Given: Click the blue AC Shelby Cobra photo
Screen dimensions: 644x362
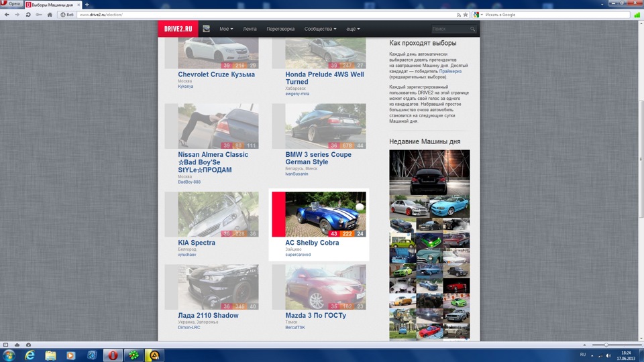Looking at the screenshot, I should [325, 215].
